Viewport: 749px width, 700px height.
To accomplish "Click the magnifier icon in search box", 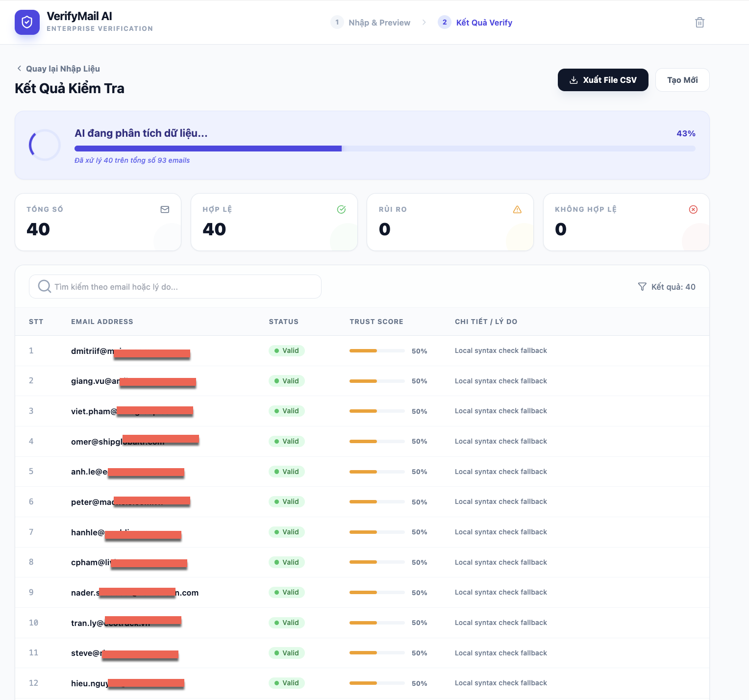I will pos(45,286).
